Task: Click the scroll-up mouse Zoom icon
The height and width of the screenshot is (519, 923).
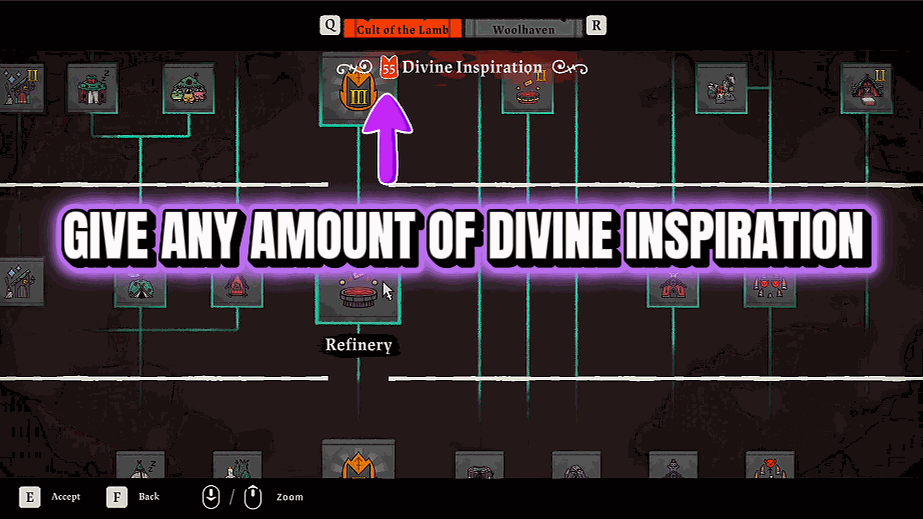Action: 253,497
